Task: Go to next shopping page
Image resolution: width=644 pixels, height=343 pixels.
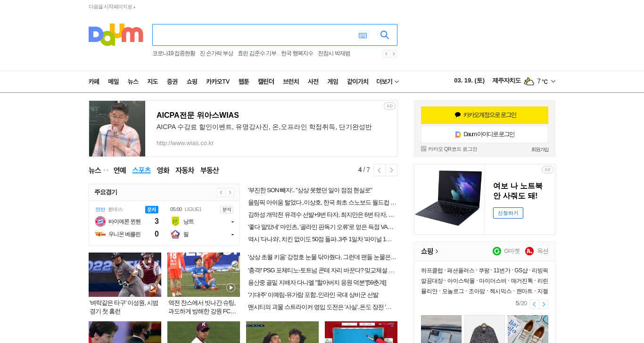Action: 544,304
